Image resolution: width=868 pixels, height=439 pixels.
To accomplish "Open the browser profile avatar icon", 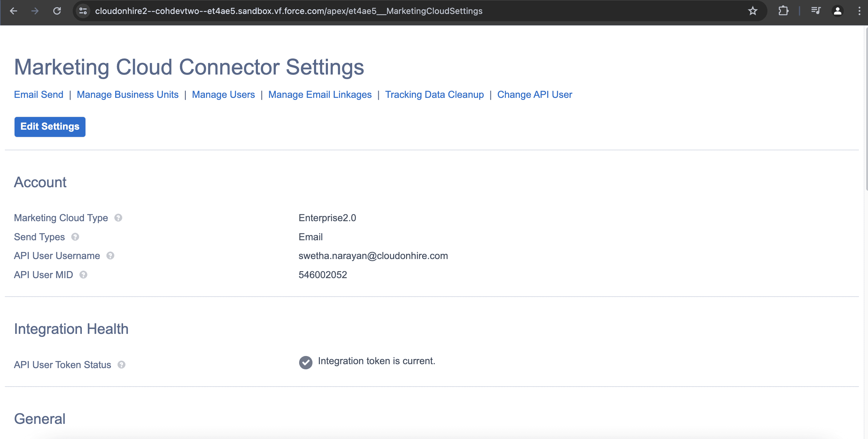I will click(x=838, y=11).
